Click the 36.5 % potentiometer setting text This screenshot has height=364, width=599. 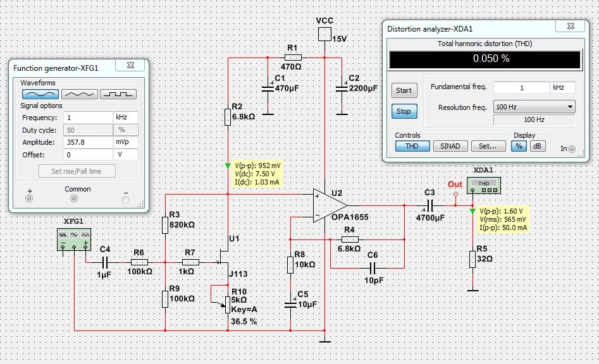[244, 322]
